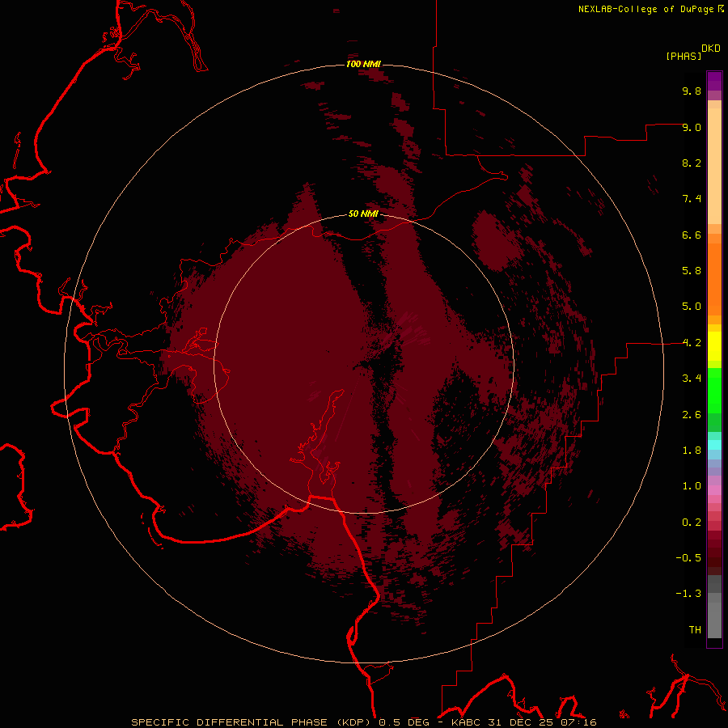Click the 31 DEC 25 date in the caption

click(x=520, y=722)
